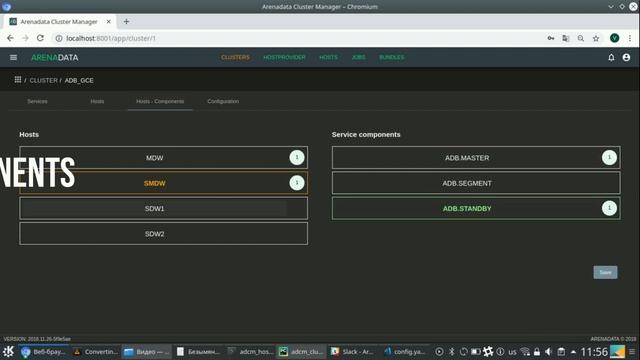
Task: Click the CLUSTER breadcrumb link
Action: click(43, 80)
